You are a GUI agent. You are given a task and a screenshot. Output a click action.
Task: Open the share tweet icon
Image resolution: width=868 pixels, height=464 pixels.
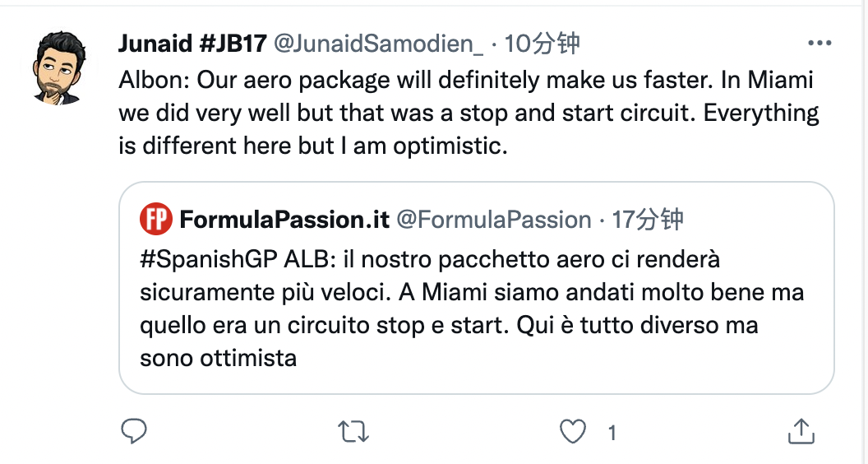pos(801,431)
